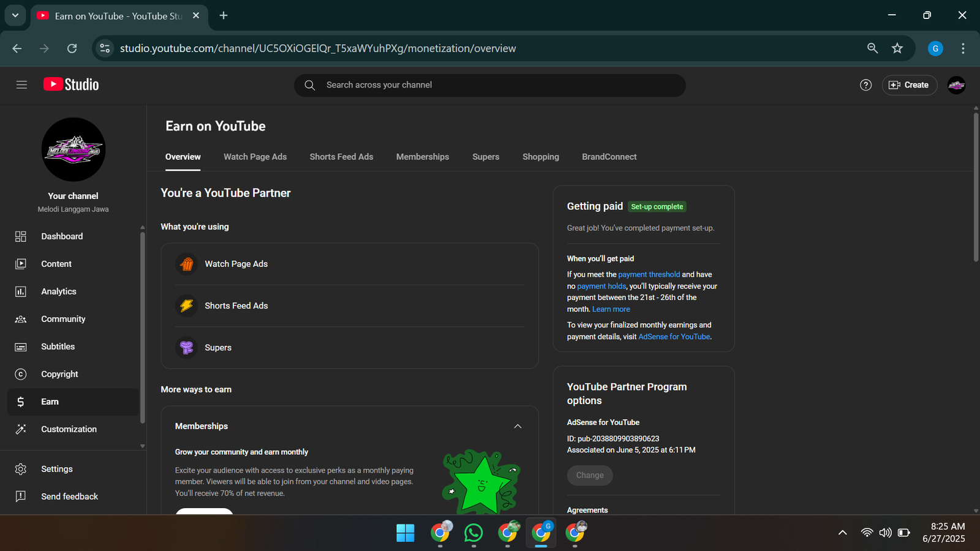Show hidden system tray icons
Screen dimensions: 980x551
pyautogui.click(x=843, y=533)
